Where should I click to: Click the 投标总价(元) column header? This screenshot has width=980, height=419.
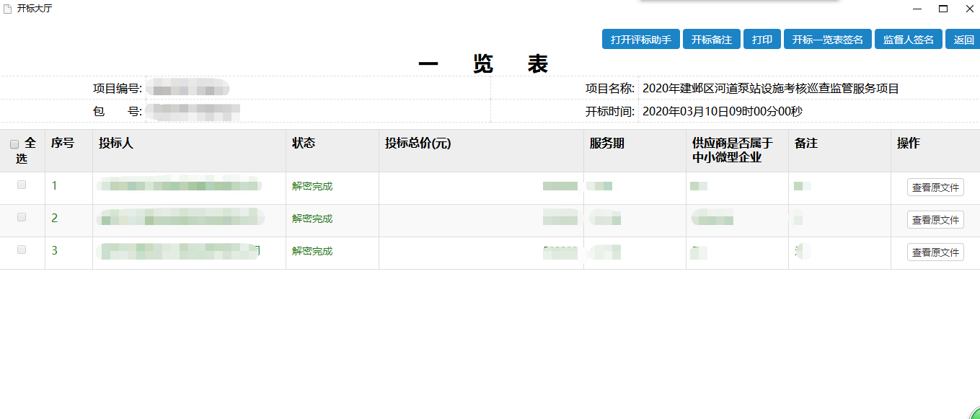(x=418, y=144)
